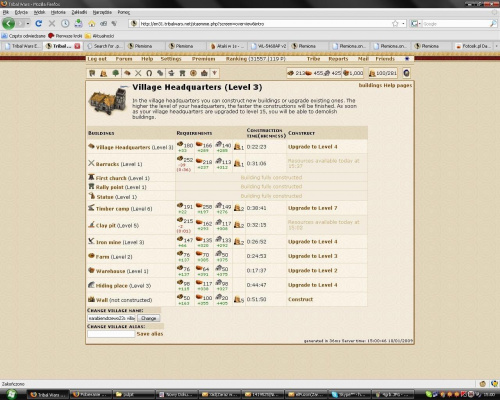Click the Village Headquarters row building icon
The width and height of the screenshot is (500, 400).
click(91, 146)
